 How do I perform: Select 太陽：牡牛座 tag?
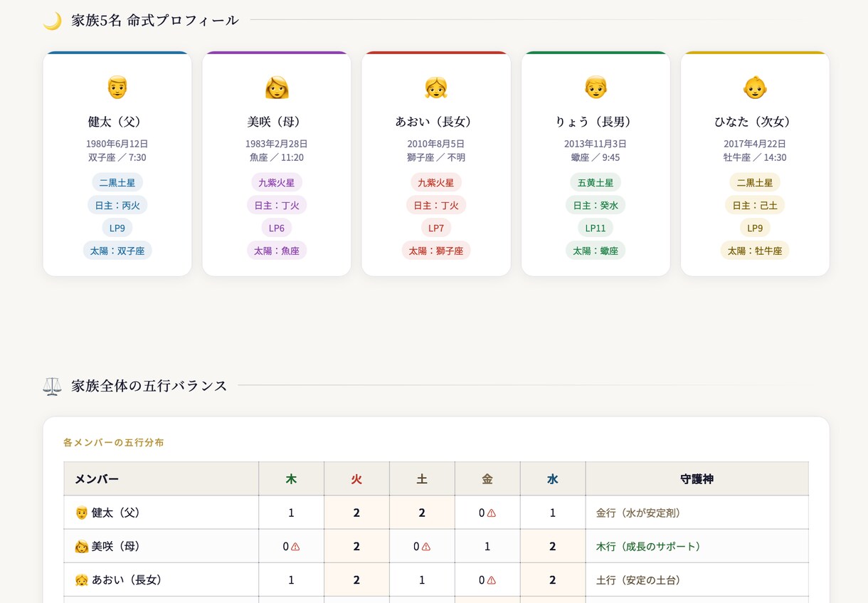755,251
